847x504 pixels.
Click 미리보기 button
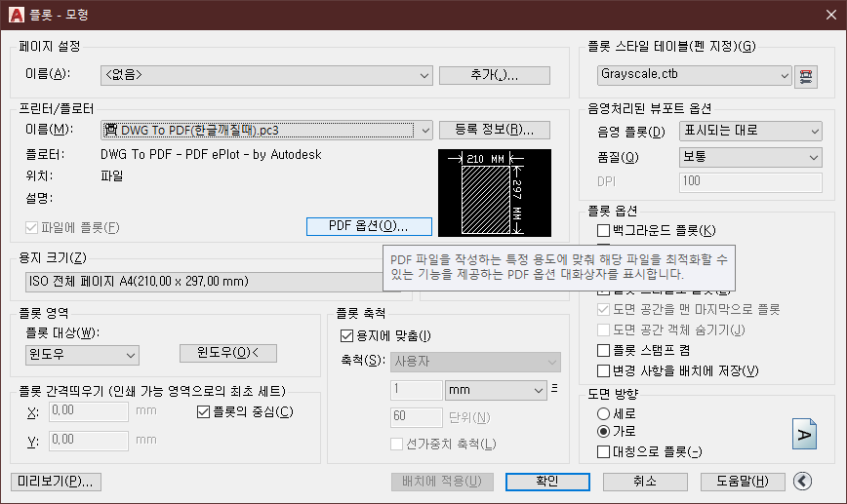tap(56, 482)
